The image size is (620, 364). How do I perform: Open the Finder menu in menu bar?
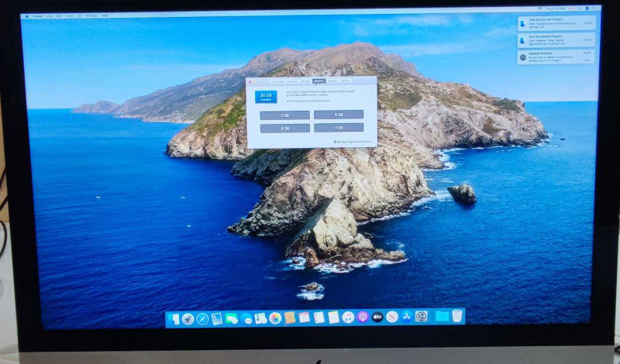(x=38, y=16)
